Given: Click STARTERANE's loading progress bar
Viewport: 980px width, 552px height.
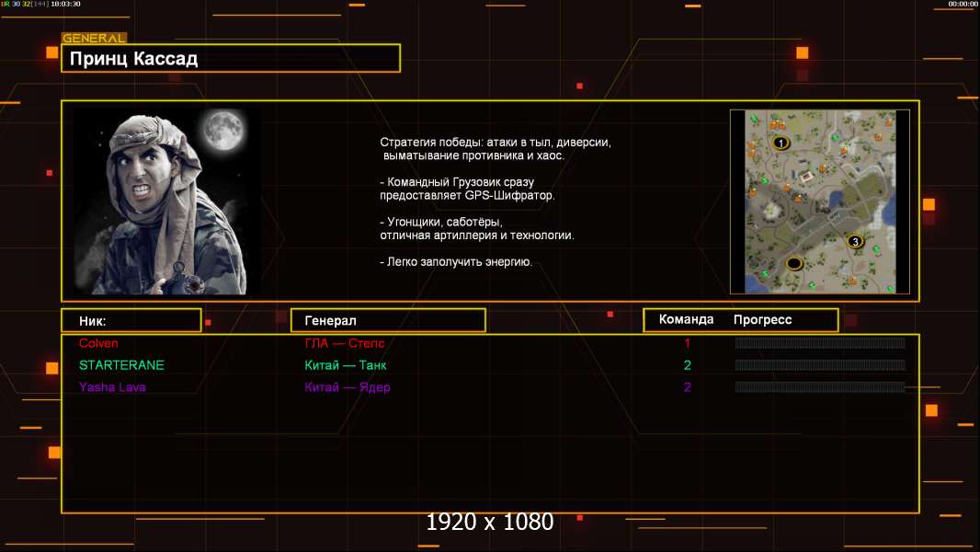Looking at the screenshot, I should point(820,365).
